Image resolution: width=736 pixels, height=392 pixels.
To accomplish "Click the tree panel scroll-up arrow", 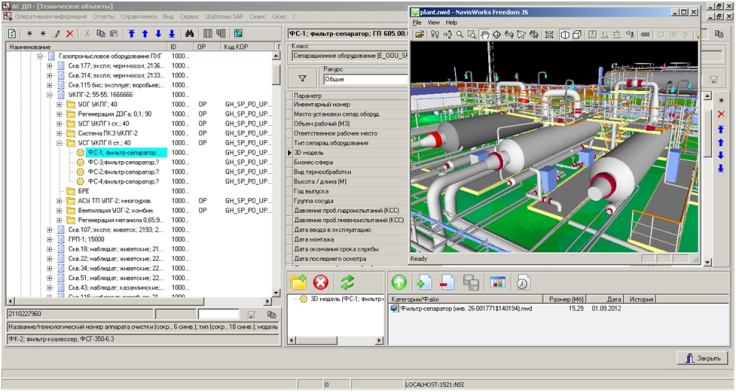I will [276, 56].
